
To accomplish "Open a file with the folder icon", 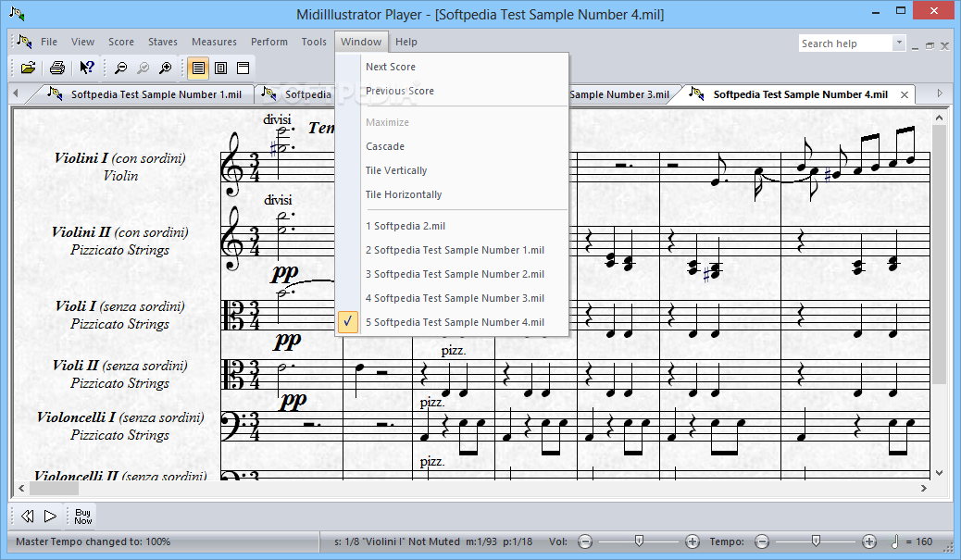I will tap(28, 68).
